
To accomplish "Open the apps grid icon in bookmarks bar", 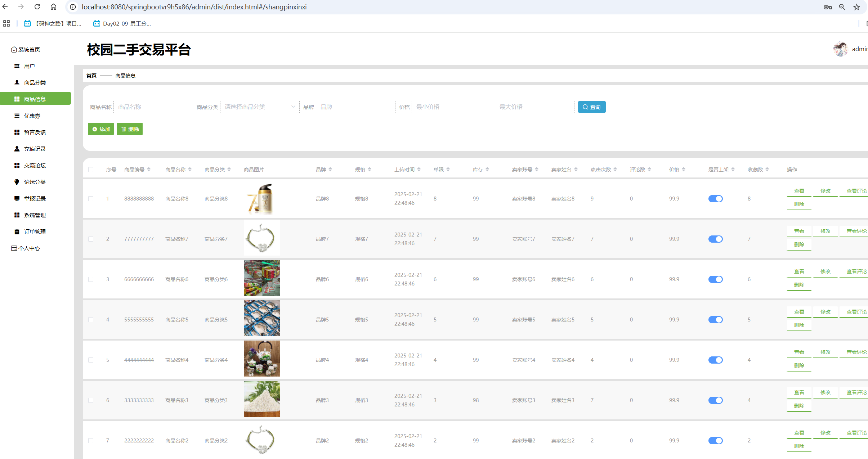I will click(x=6, y=23).
